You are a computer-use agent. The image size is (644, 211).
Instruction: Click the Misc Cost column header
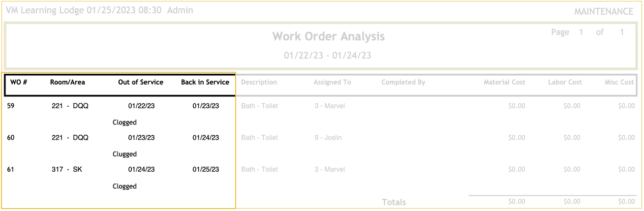tap(619, 82)
